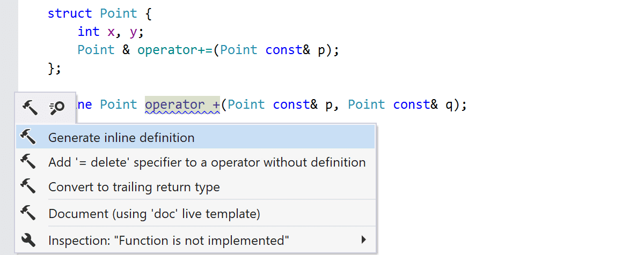This screenshot has height=255, width=644.
Task: Click the 'int' type keyword
Action: click(89, 32)
